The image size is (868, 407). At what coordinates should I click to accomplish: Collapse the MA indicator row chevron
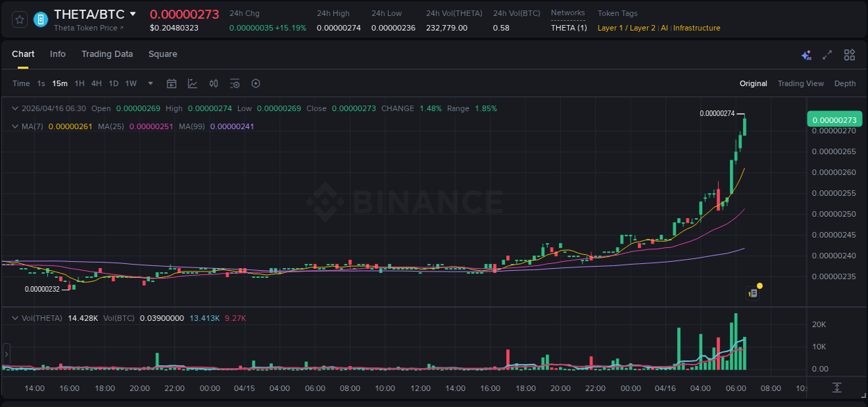tap(15, 126)
